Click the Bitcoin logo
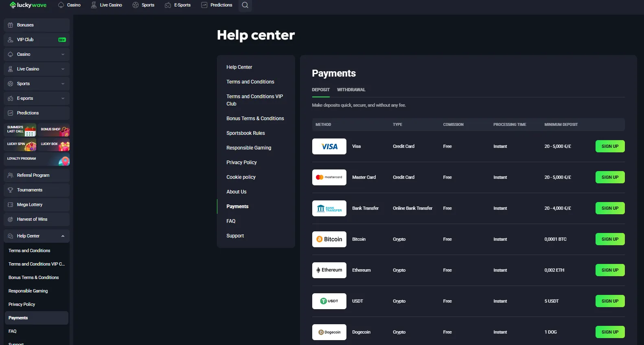The image size is (644, 345). pos(329,239)
